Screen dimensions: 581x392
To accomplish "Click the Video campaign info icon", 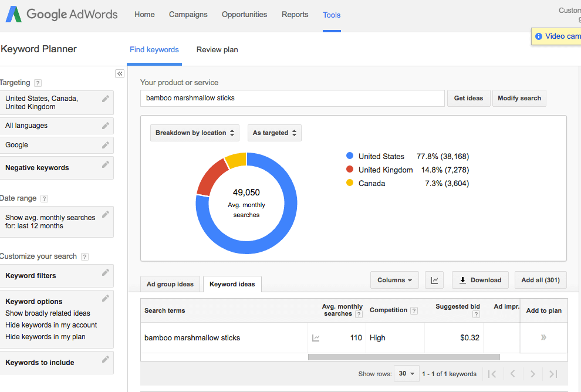I will tap(539, 36).
